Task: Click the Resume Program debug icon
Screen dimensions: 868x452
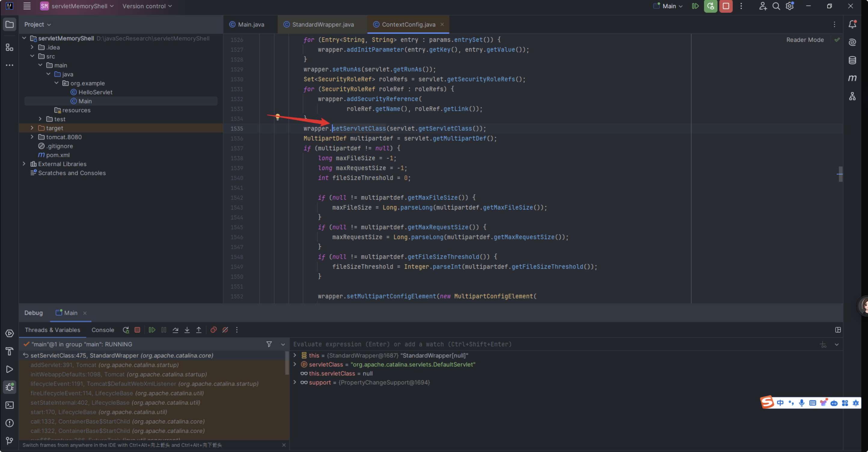Action: coord(152,330)
